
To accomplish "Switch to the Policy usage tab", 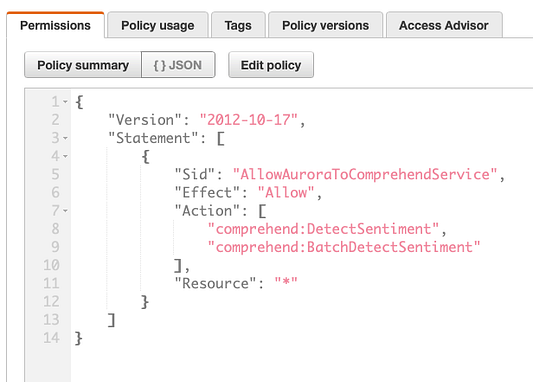I will [158, 25].
